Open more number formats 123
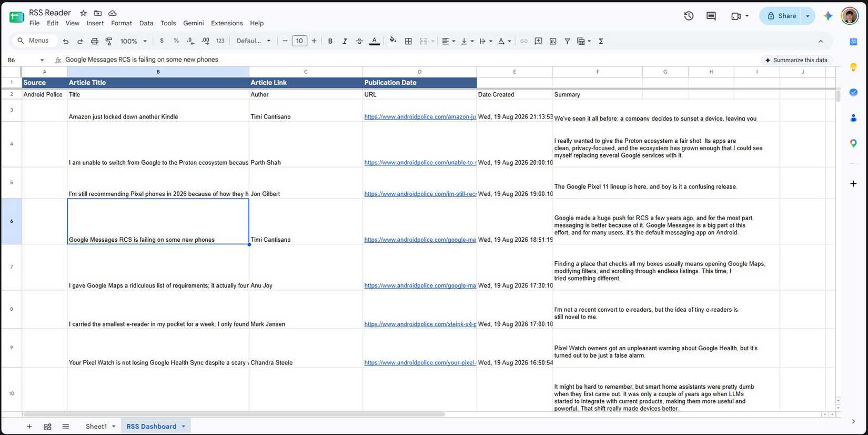 click(220, 41)
